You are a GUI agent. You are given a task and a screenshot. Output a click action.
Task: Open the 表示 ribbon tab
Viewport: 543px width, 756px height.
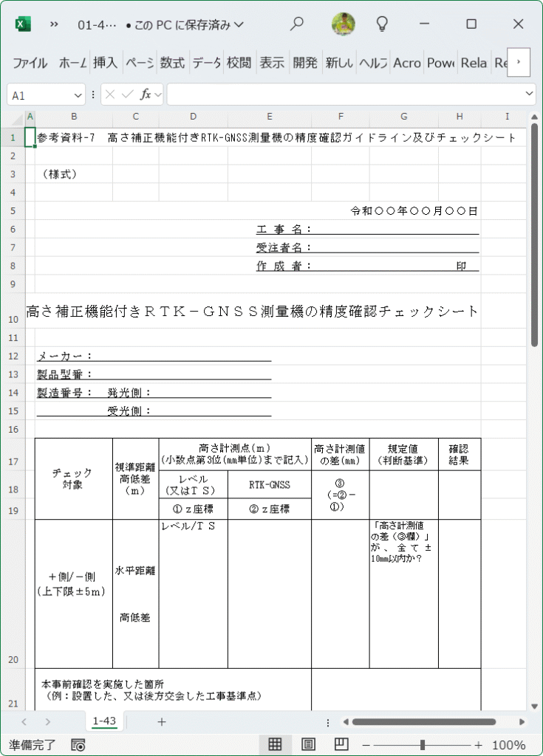point(272,63)
